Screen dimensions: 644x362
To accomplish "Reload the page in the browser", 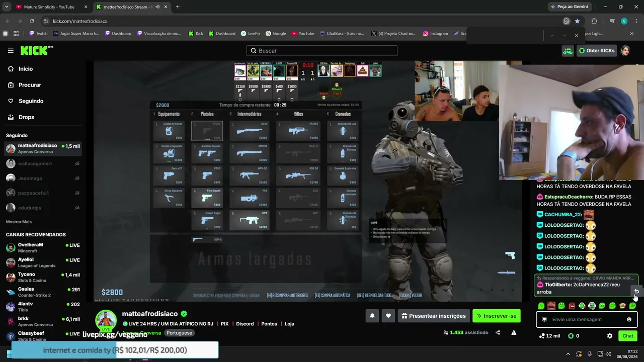I will tap(32, 21).
